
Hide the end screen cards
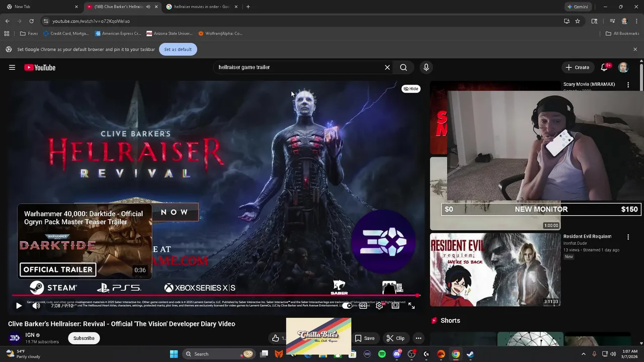411,88
